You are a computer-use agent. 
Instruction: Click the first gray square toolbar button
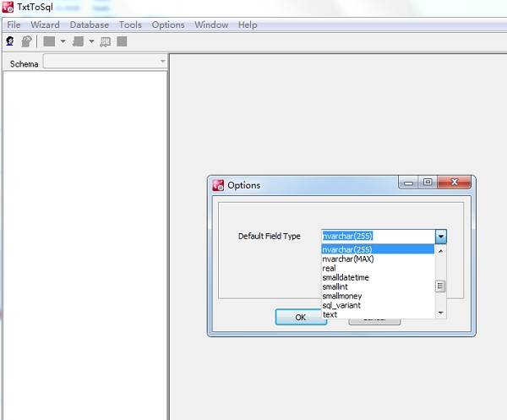(49, 41)
